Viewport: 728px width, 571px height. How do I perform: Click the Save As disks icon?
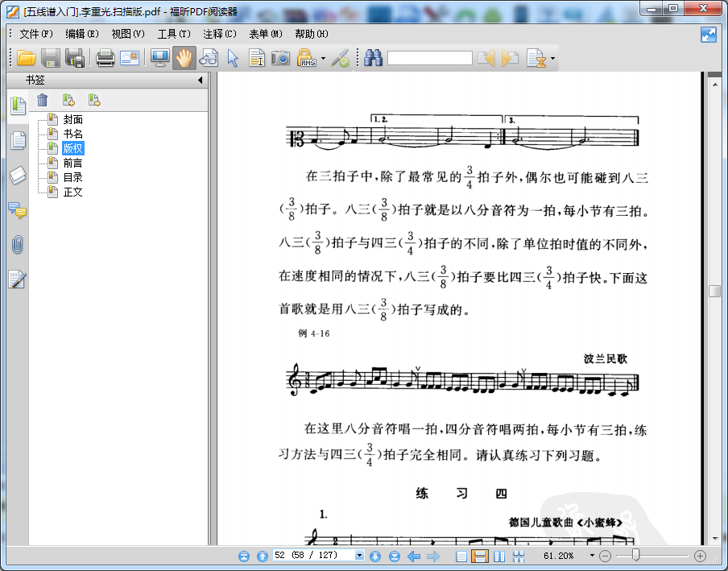coord(75,58)
